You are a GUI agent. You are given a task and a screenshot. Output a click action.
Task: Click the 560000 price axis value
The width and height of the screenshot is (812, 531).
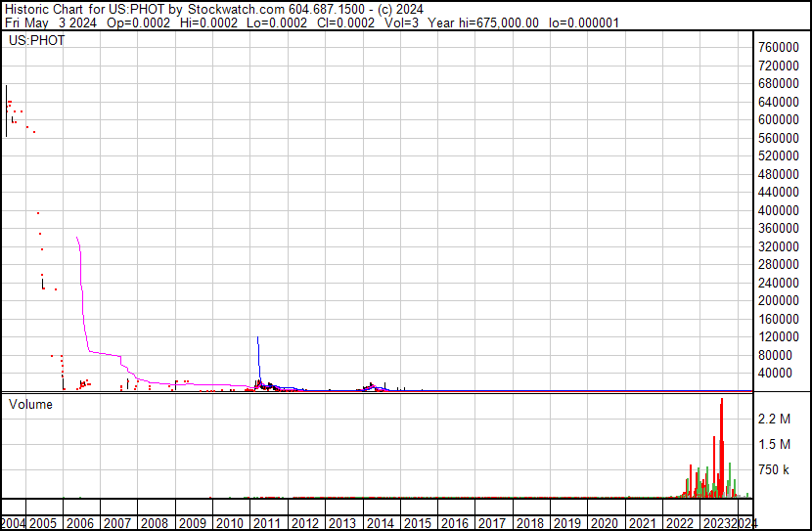click(x=779, y=138)
